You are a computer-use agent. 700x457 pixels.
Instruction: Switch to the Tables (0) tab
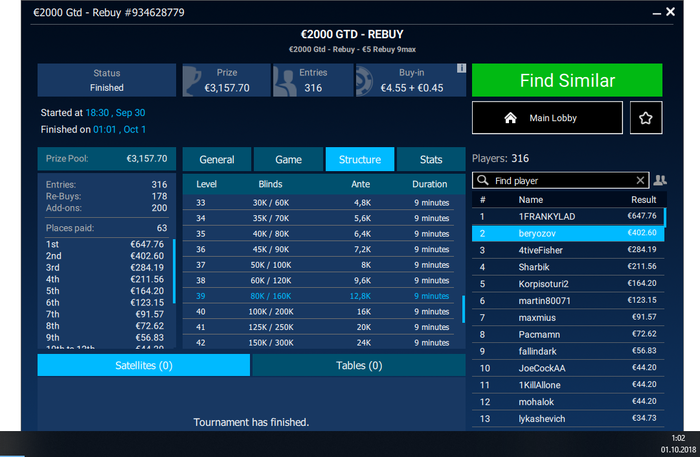[x=359, y=365]
